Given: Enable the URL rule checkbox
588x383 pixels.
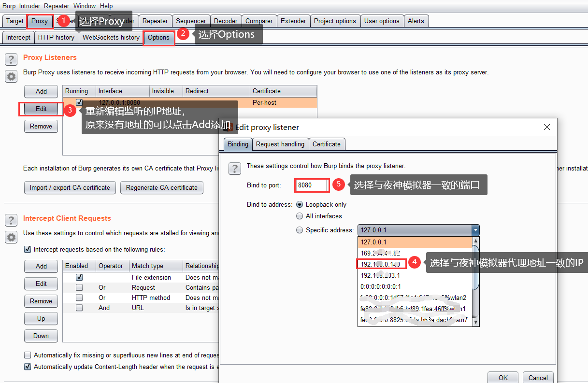Looking at the screenshot, I should [79, 308].
